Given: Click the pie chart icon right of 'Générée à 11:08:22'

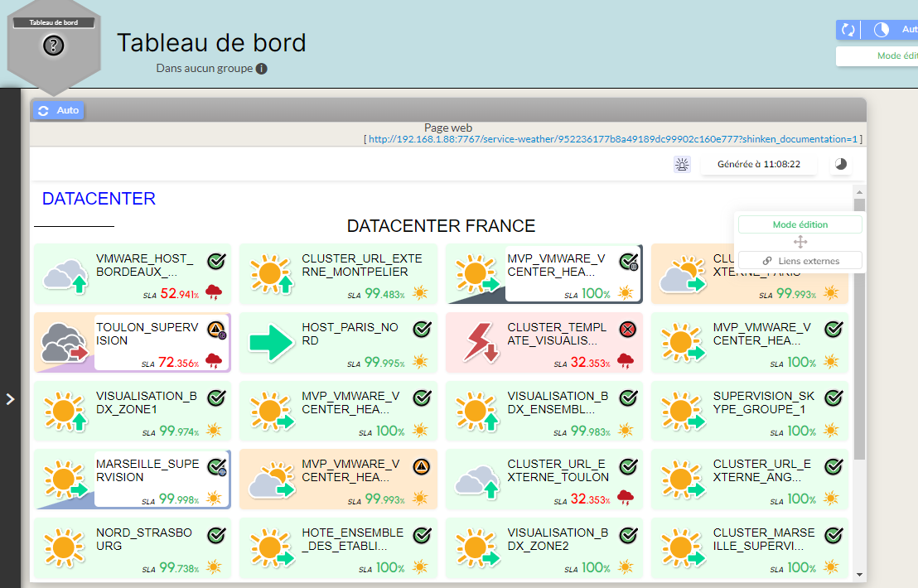Looking at the screenshot, I should click(840, 164).
